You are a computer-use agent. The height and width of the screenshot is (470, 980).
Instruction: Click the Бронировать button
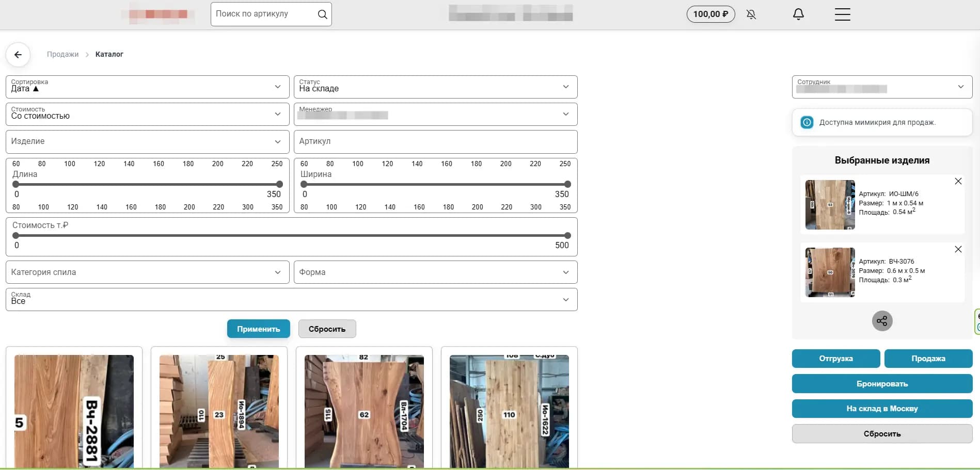point(882,383)
